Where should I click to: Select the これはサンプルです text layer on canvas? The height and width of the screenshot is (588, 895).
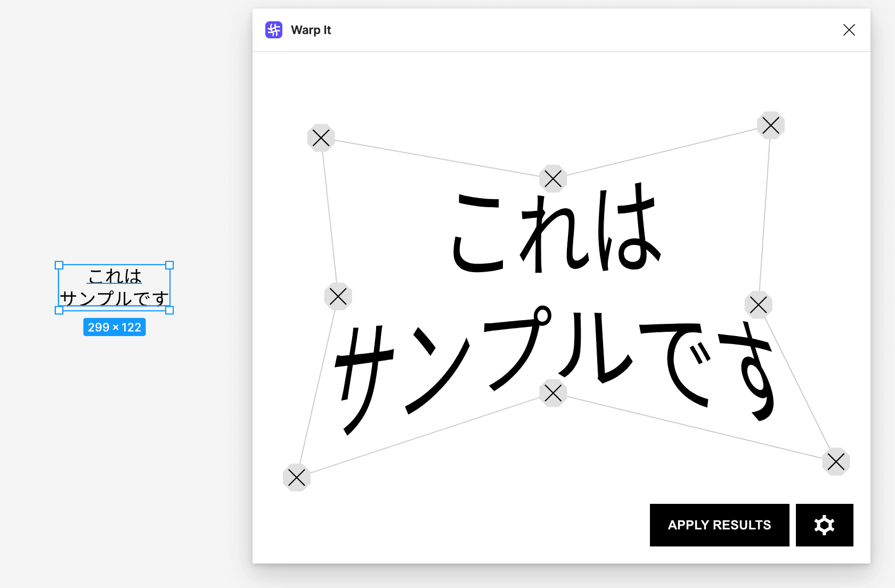tap(113, 288)
